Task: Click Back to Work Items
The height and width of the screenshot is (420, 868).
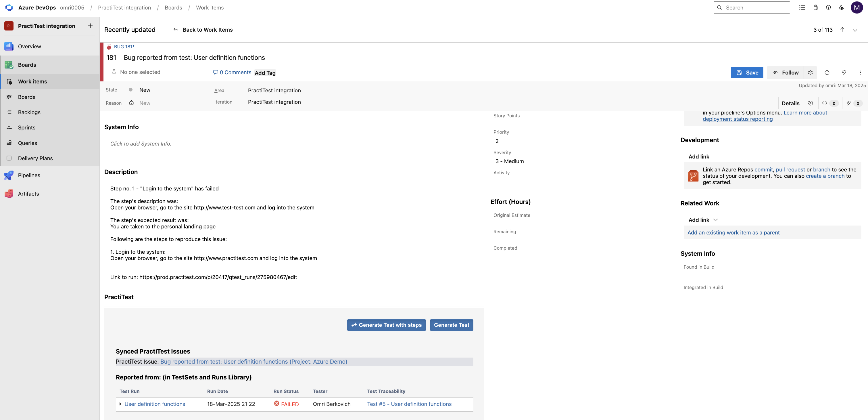Action: [203, 30]
